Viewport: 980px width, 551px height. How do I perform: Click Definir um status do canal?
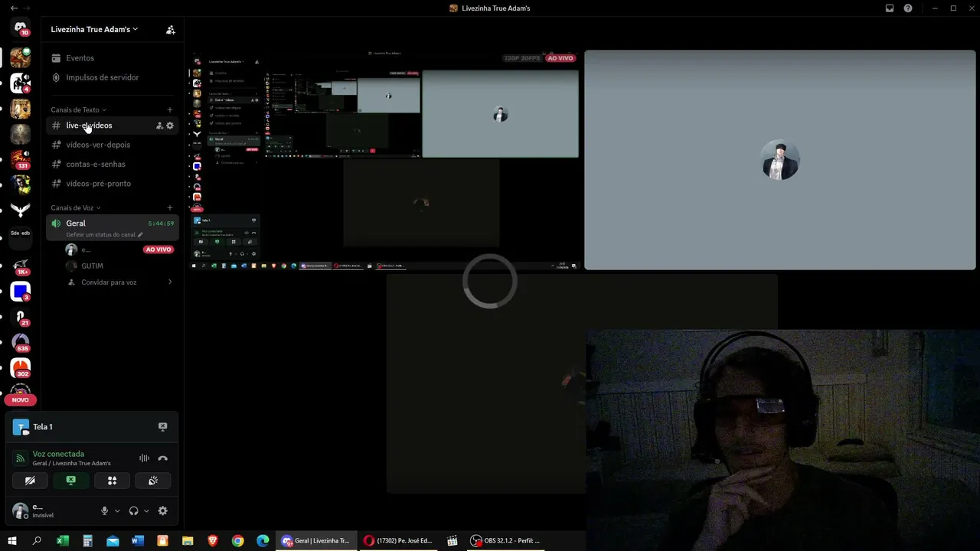tap(104, 235)
